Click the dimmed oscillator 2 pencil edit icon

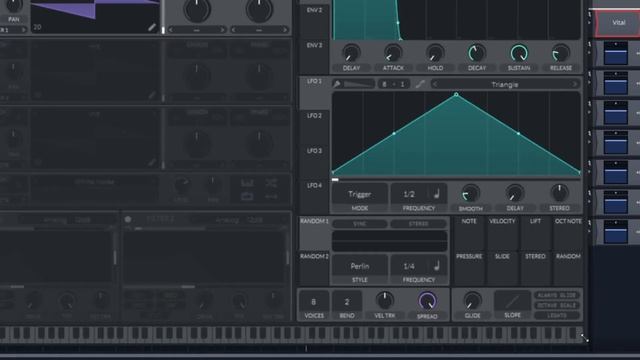coord(152,95)
